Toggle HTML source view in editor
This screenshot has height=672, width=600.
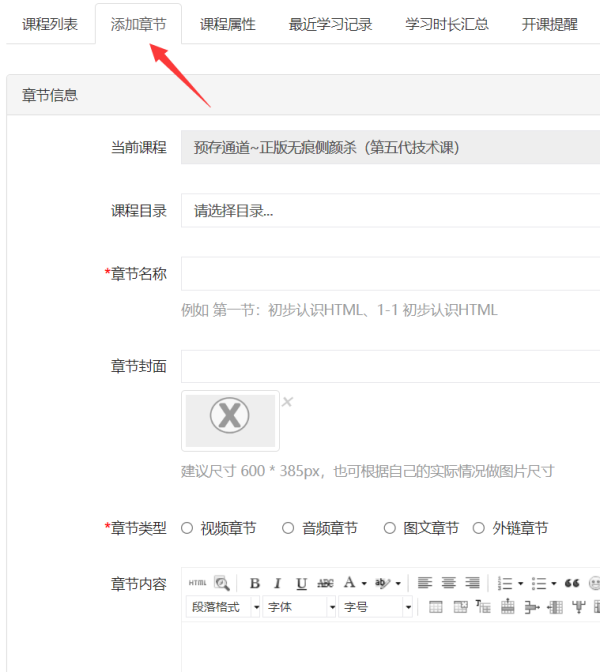(198, 583)
